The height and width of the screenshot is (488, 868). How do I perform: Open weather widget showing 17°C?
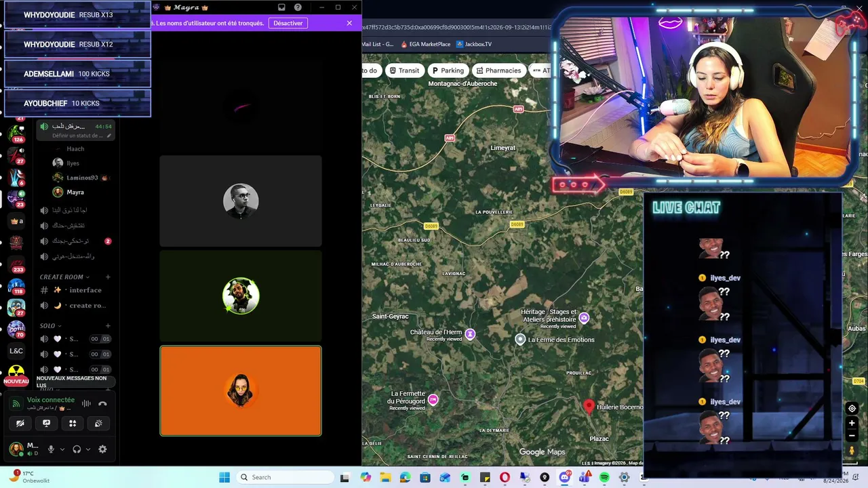point(30,476)
